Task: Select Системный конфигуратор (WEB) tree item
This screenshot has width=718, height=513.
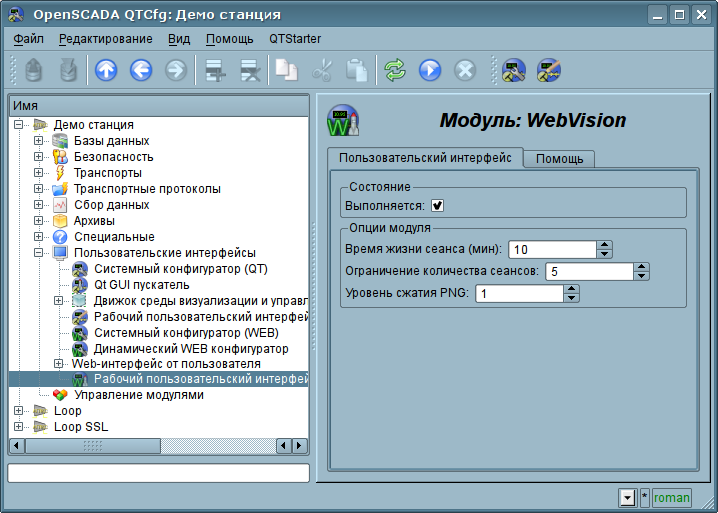Action: pos(186,333)
